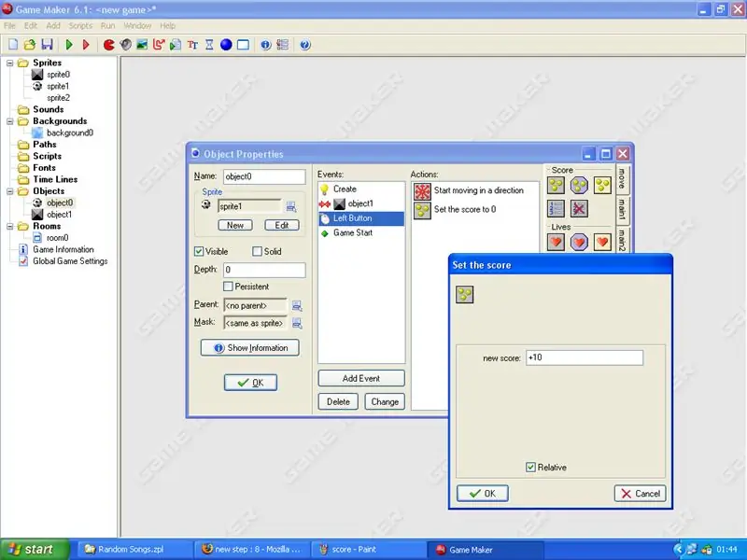The width and height of the screenshot is (747, 560).
Task: Collapse the Backgrounds folder in resource tree
Action: tap(10, 121)
